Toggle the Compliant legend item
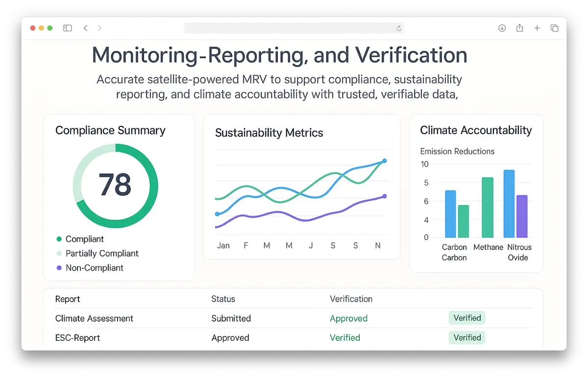 [84, 239]
